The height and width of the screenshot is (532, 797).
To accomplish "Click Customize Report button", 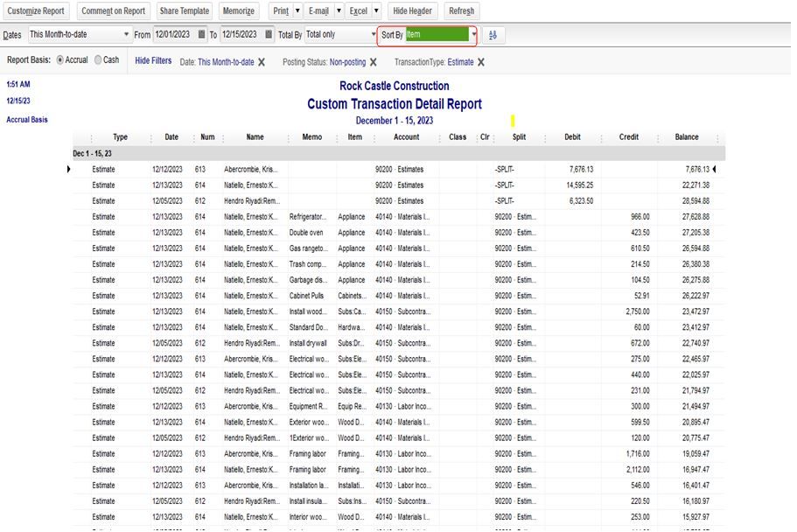I will point(36,10).
